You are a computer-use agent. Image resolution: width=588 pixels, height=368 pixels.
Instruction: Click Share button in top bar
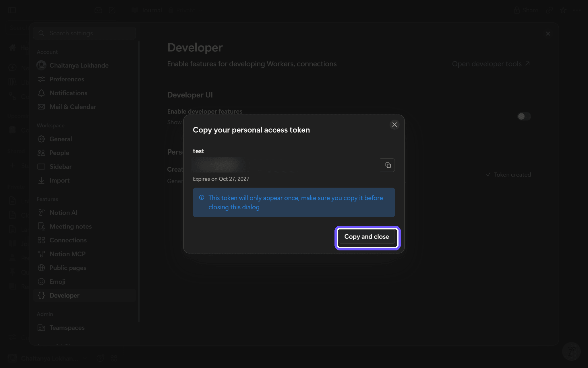click(x=526, y=10)
